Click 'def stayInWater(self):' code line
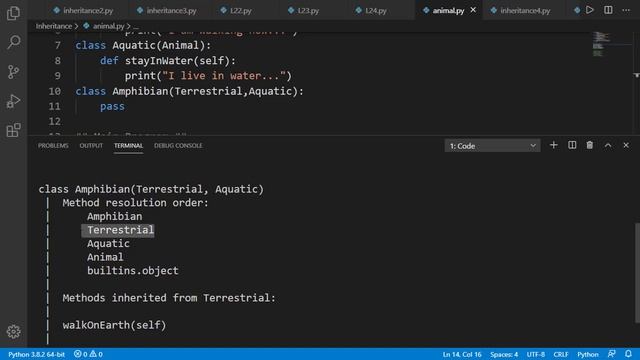Image resolution: width=640 pixels, height=360 pixels. click(x=168, y=61)
